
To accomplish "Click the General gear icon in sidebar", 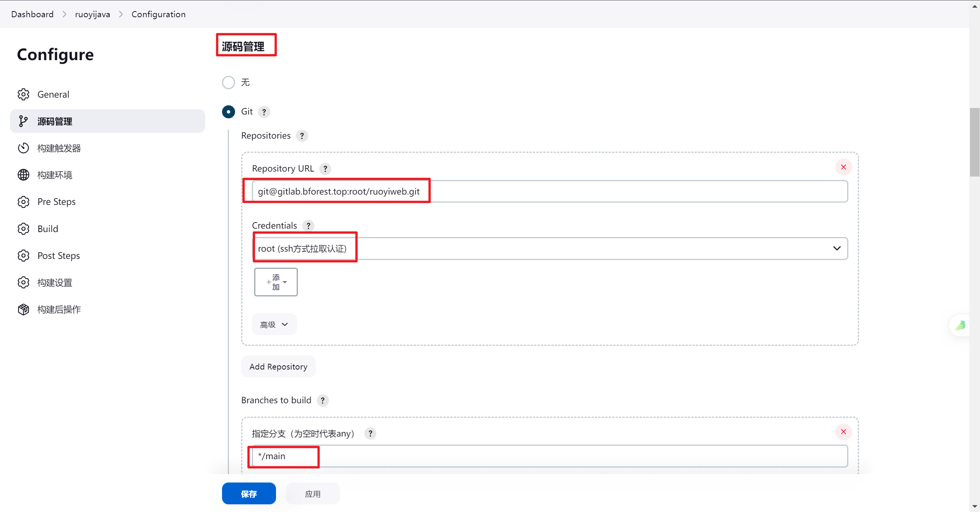I will click(23, 94).
